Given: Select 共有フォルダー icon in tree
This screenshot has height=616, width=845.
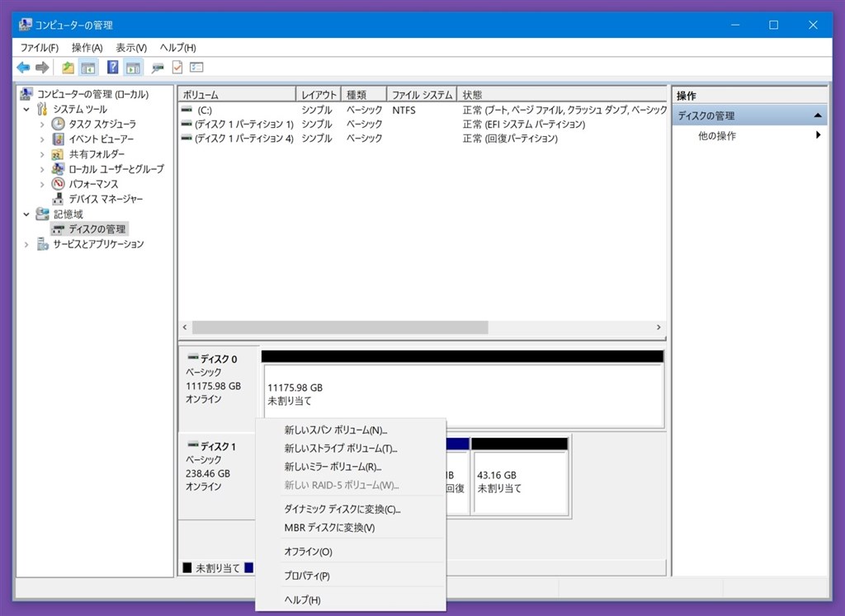Looking at the screenshot, I should [x=58, y=154].
